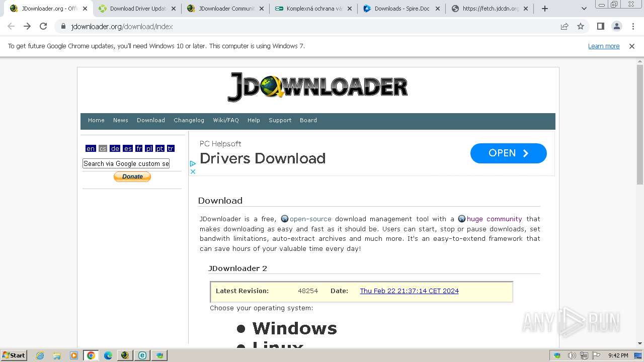Screen dimensions: 644x362
Task: Open Windows Explorer folder in taskbar
Action: [57, 355]
